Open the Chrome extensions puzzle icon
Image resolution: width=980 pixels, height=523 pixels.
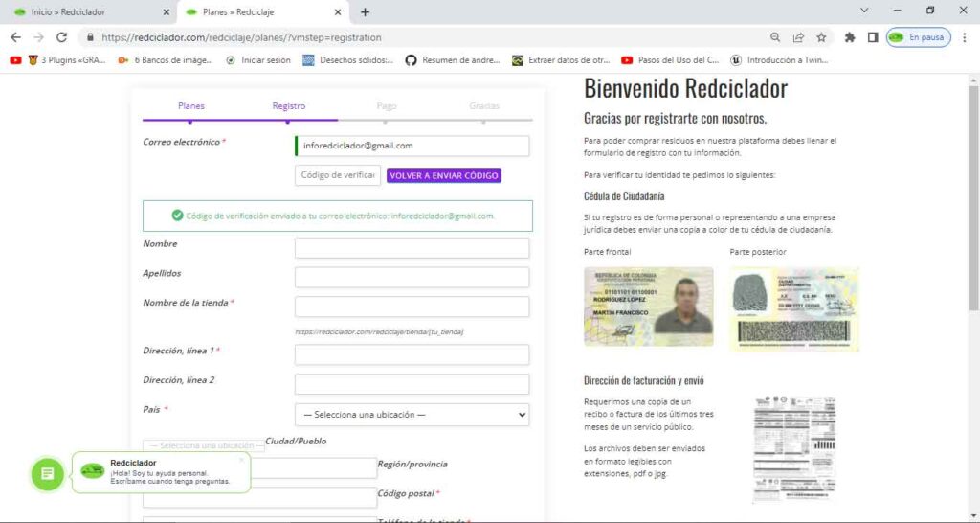pos(850,37)
